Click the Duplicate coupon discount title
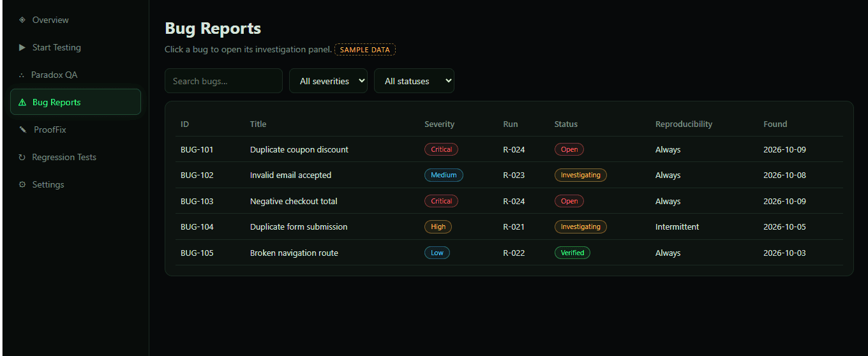Screen dimensions: 868x356 (299, 150)
